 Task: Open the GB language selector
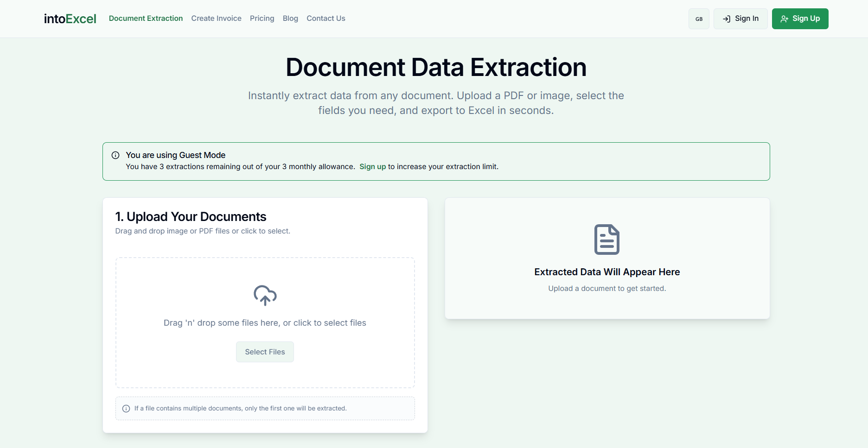(x=699, y=19)
